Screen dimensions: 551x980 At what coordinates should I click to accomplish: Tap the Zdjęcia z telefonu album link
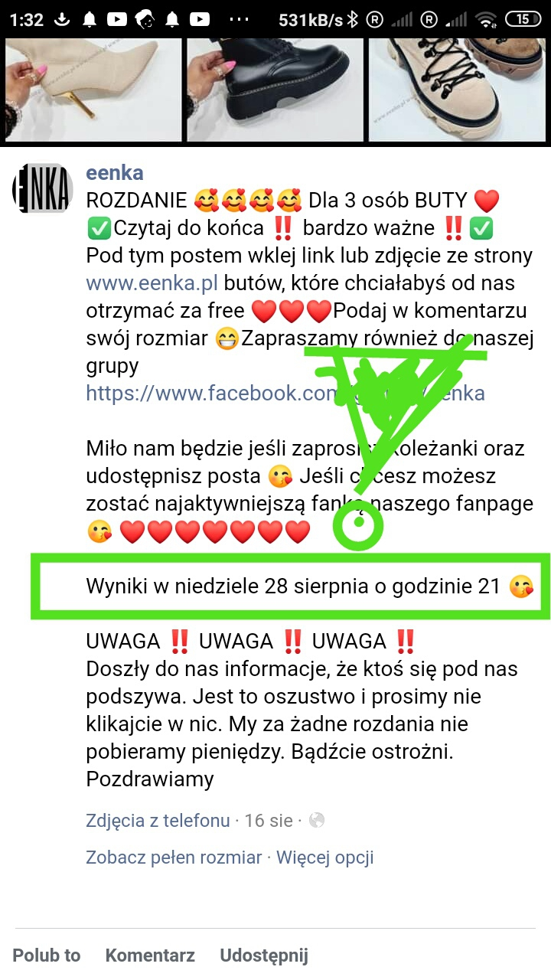[158, 821]
